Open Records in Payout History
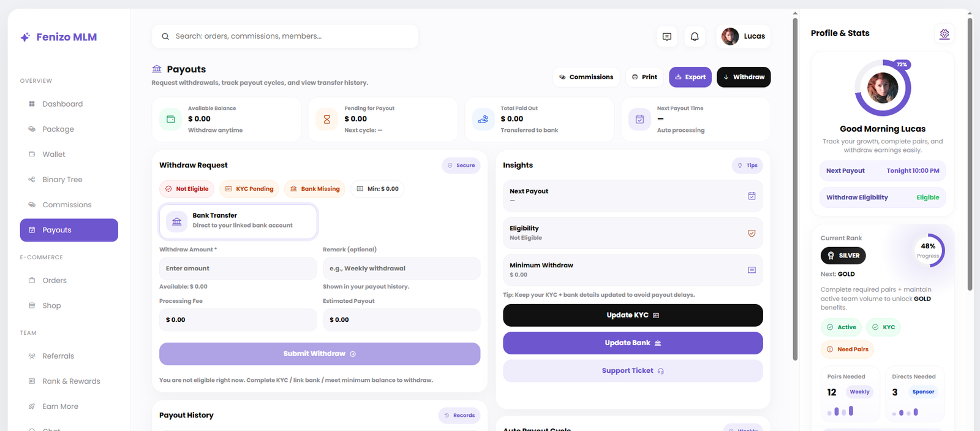 pos(459,416)
